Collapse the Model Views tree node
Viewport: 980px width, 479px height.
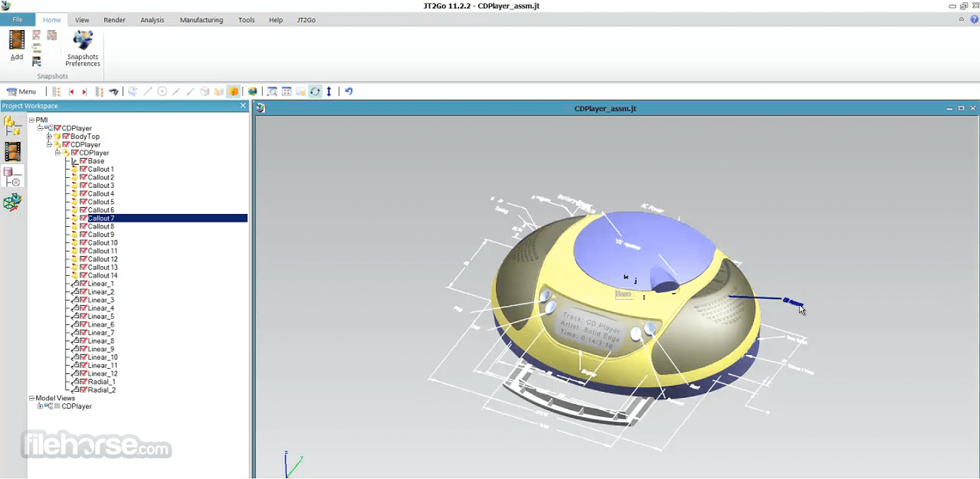click(x=31, y=399)
